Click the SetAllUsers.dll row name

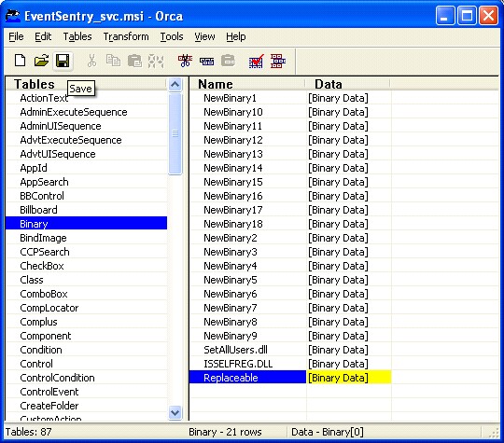pyautogui.click(x=235, y=350)
